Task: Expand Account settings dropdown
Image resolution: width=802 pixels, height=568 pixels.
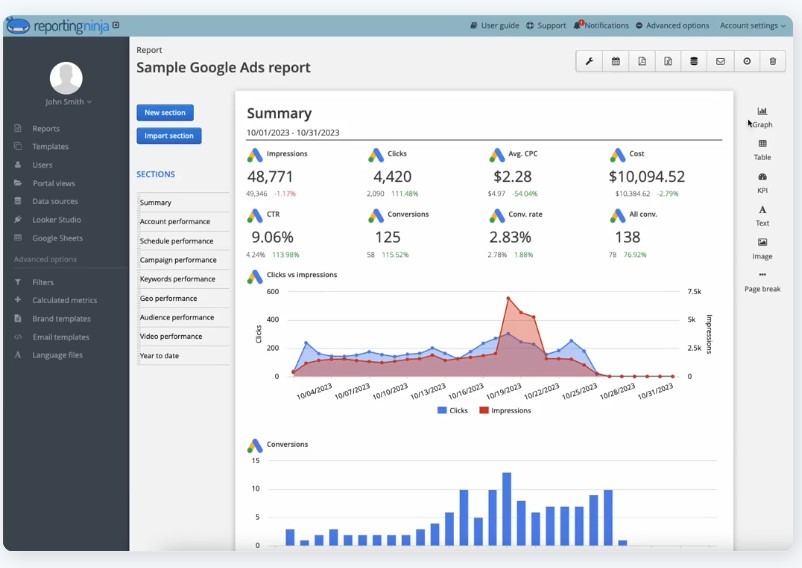Action: tap(752, 25)
